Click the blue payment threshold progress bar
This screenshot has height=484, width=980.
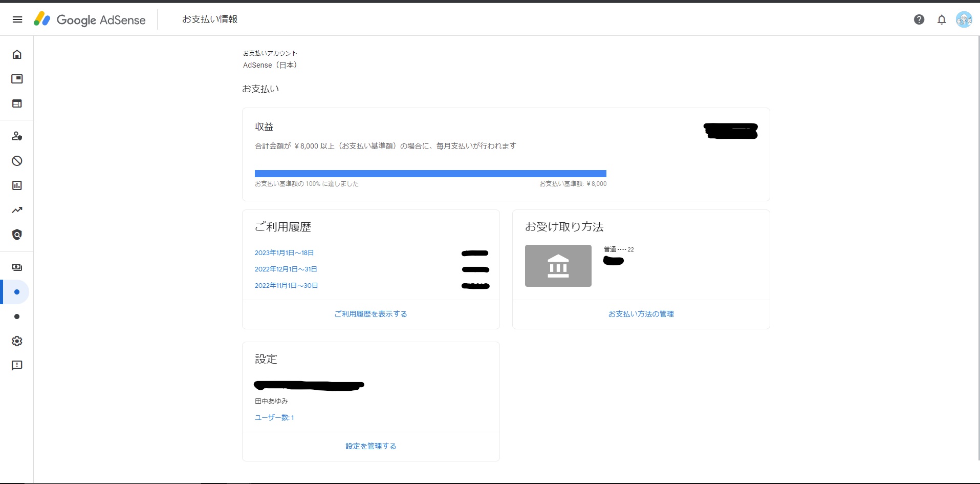coord(430,174)
